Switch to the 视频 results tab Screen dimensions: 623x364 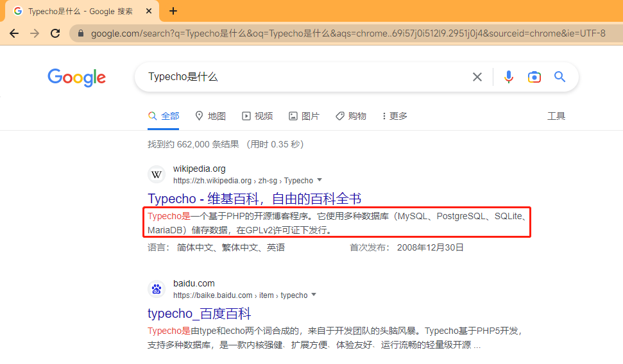click(x=257, y=116)
